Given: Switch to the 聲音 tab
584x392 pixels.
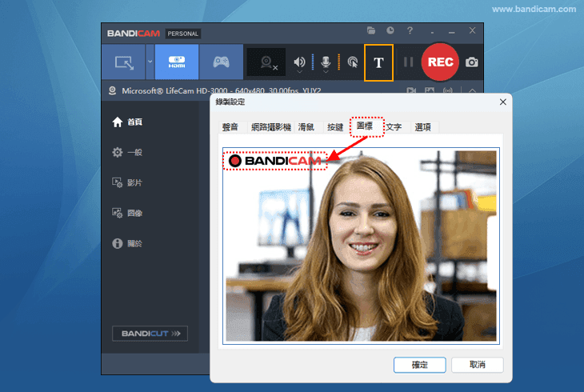Looking at the screenshot, I should click(x=230, y=127).
